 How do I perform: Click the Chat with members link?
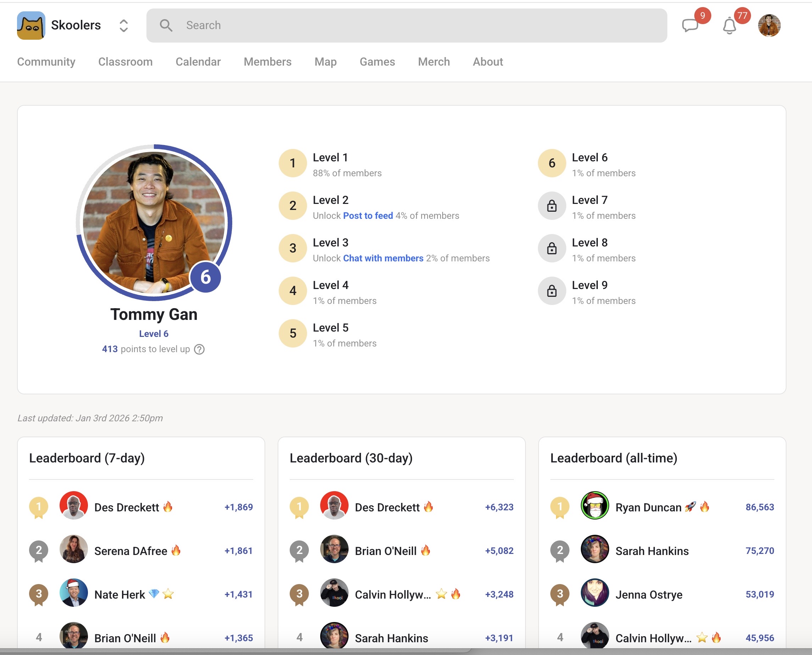point(383,258)
